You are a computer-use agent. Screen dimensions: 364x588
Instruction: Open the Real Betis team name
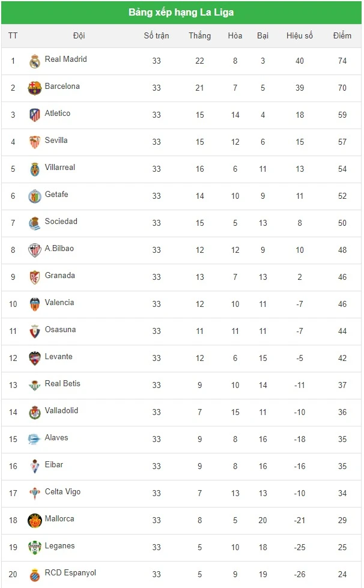tap(62, 383)
